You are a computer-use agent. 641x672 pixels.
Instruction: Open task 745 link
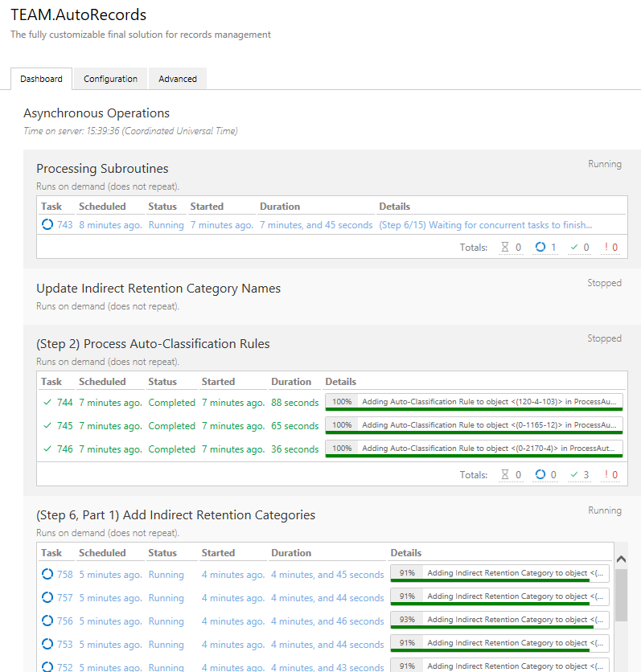64,425
